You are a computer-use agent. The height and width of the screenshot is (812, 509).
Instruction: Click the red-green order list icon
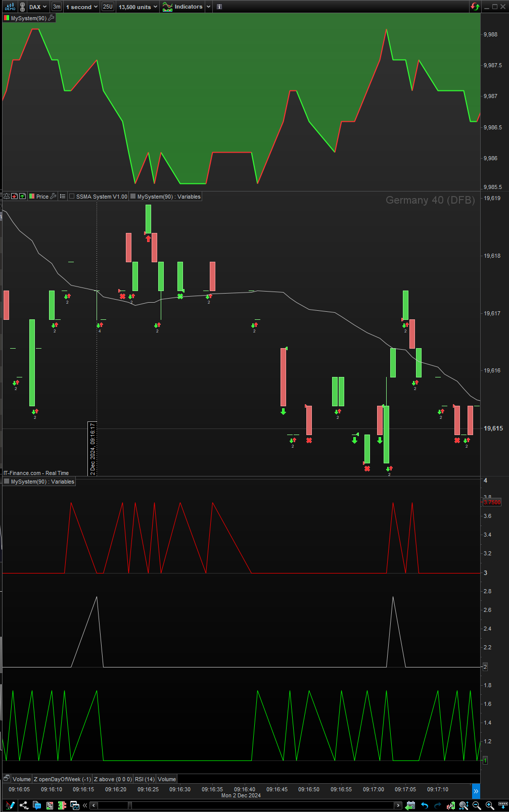pyautogui.click(x=50, y=805)
